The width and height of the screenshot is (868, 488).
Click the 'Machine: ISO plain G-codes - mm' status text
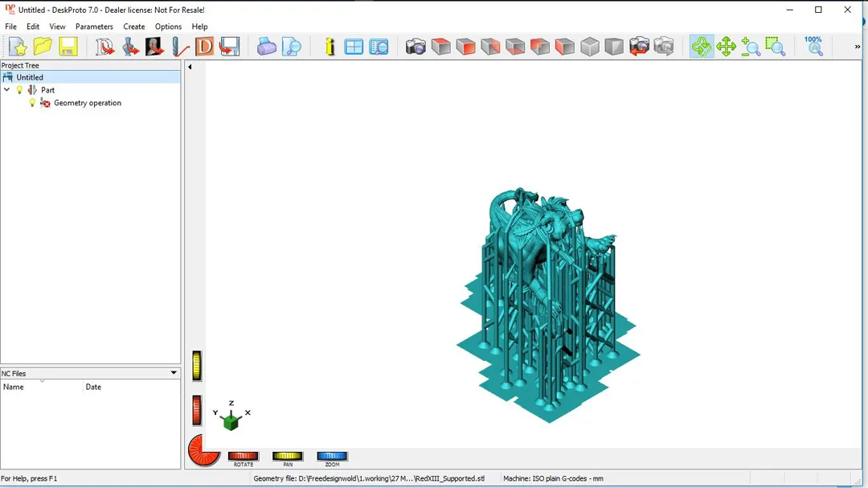(553, 478)
